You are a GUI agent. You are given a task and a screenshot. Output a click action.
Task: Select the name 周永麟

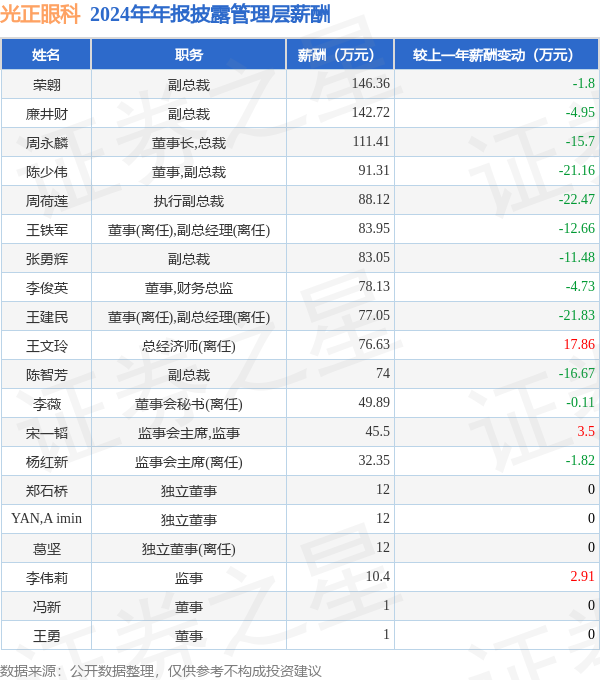click(x=46, y=143)
